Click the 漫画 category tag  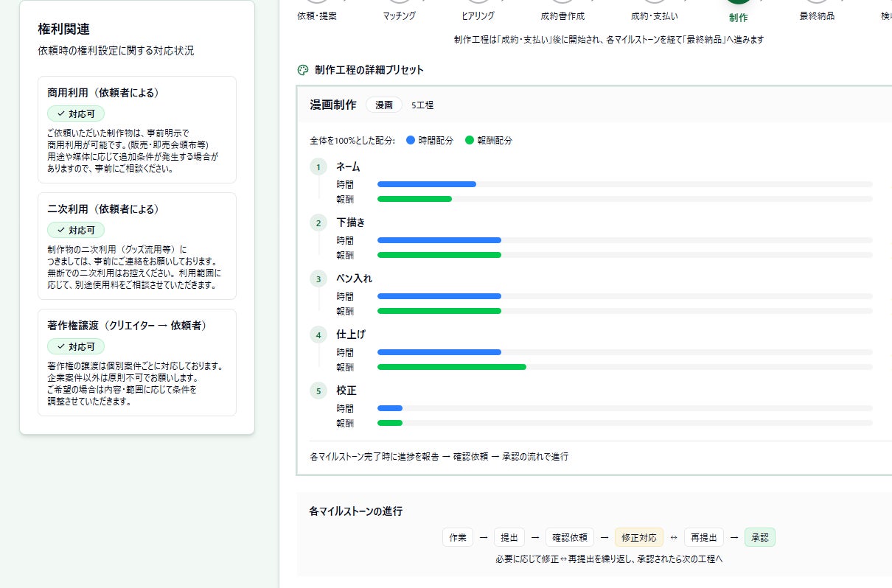point(384,105)
